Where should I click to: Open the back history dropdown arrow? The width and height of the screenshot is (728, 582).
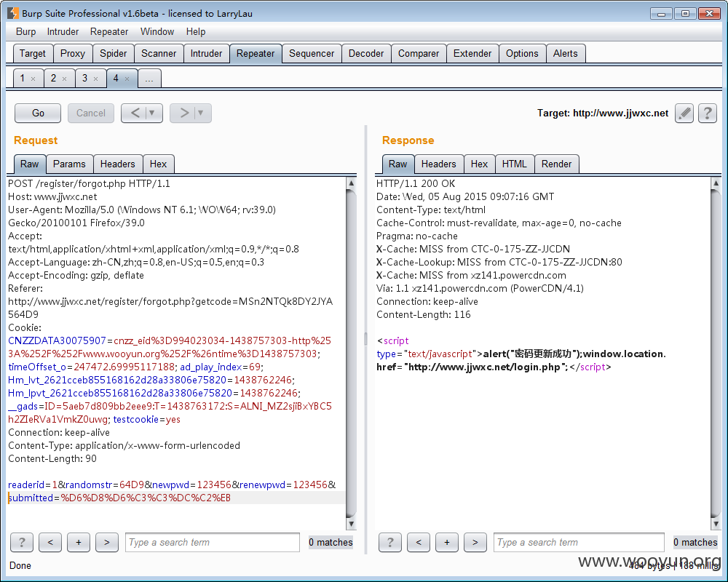click(x=152, y=113)
